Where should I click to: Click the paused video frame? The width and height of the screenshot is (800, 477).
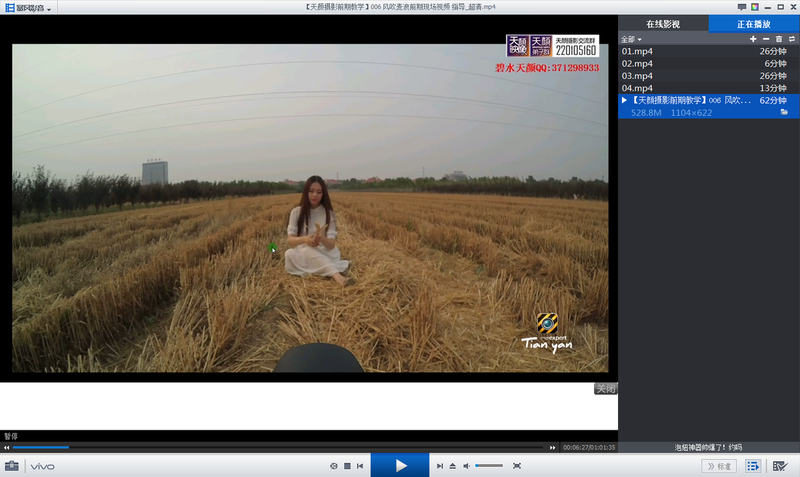[x=310, y=208]
